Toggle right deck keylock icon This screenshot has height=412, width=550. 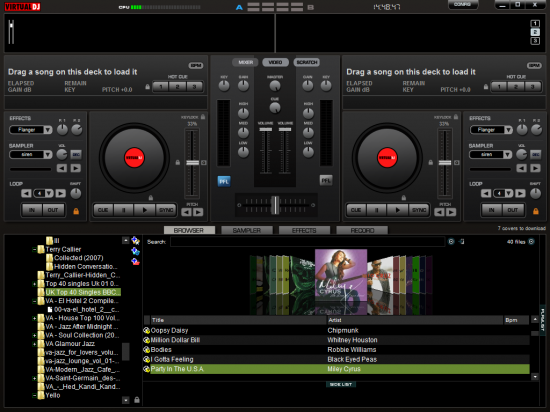tap(456, 117)
